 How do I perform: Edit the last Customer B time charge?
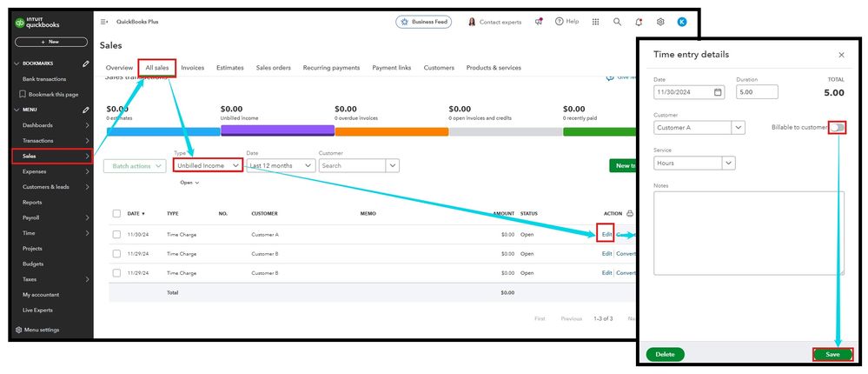point(606,273)
